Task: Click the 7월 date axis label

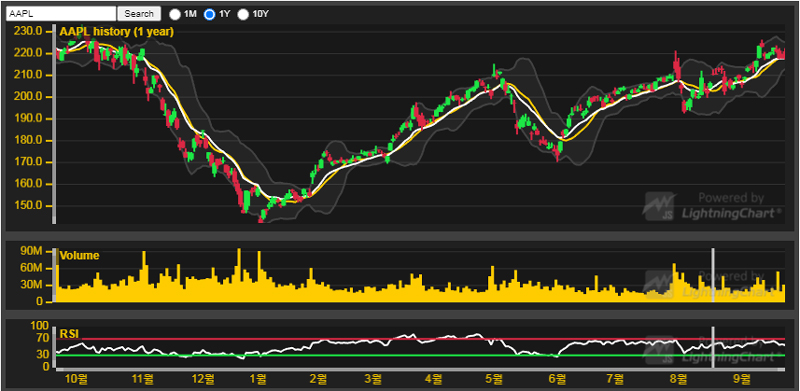Action: (x=616, y=379)
